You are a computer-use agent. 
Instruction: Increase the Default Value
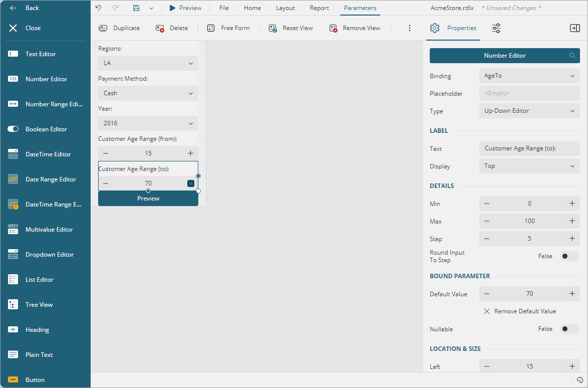point(572,294)
